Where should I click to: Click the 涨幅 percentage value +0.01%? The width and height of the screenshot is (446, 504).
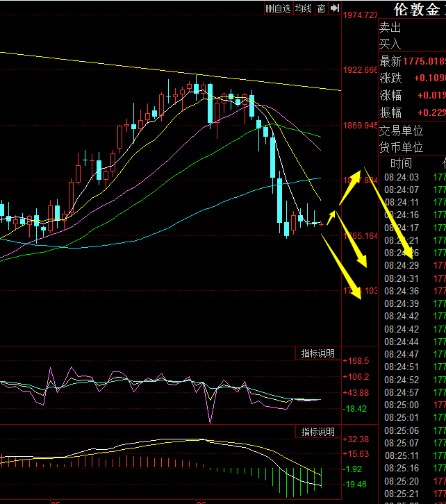pos(431,95)
